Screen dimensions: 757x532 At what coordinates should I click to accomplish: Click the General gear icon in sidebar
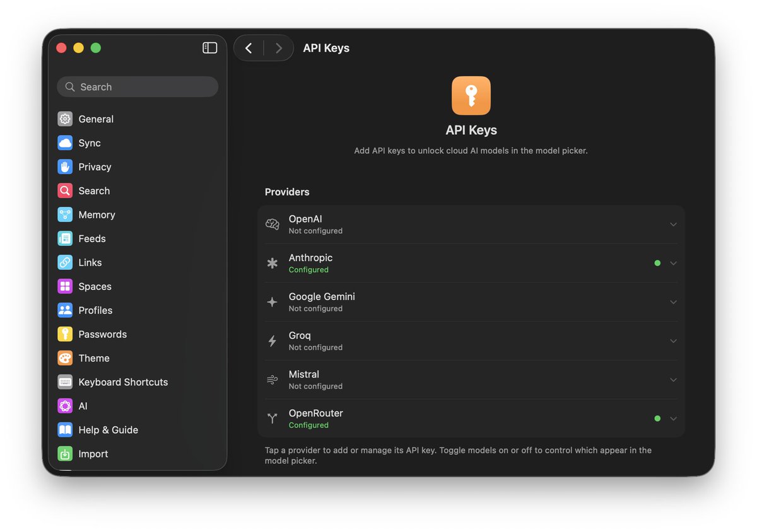point(65,119)
